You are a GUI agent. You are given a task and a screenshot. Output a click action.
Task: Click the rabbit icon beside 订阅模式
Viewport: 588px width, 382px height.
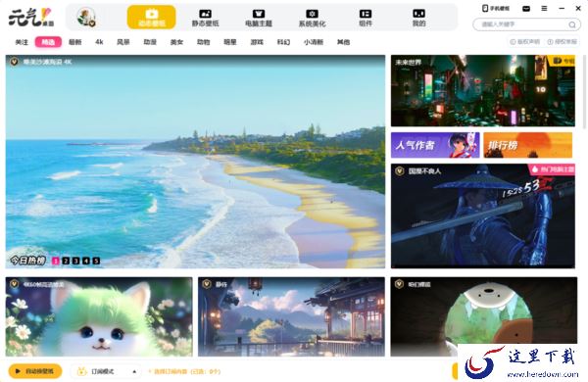click(81, 371)
